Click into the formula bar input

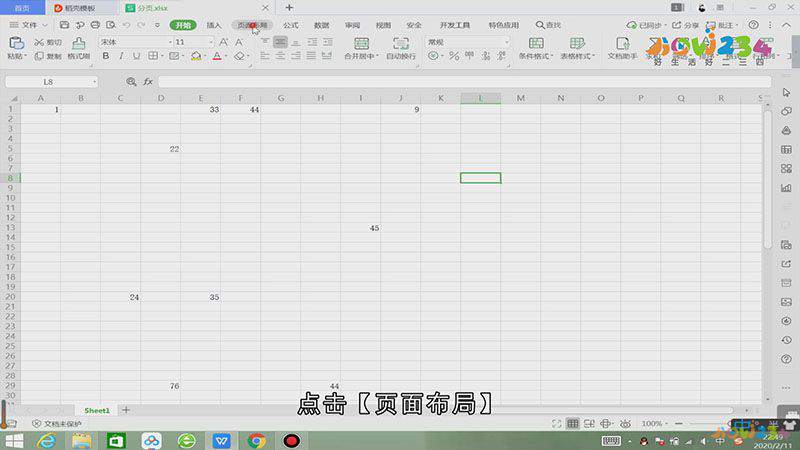click(464, 82)
